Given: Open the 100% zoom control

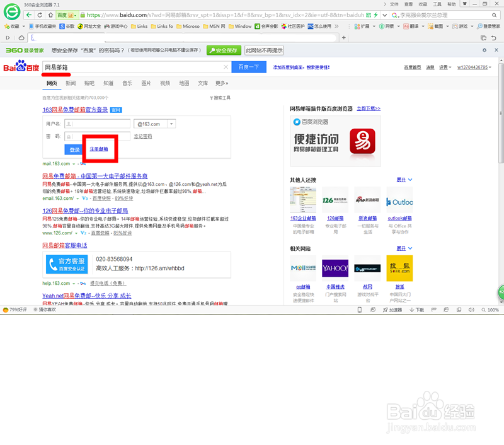Looking at the screenshot, I should (x=490, y=310).
